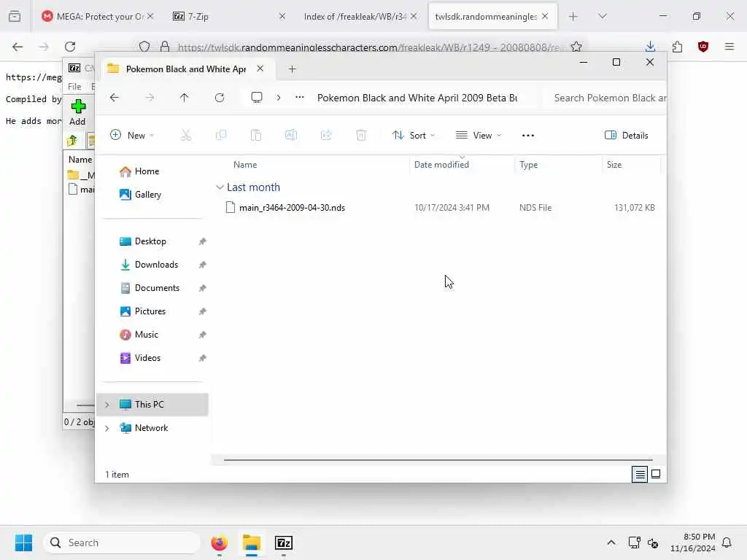This screenshot has height=560, width=747.
Task: Click the uBlock Origin shield icon
Action: tap(703, 47)
